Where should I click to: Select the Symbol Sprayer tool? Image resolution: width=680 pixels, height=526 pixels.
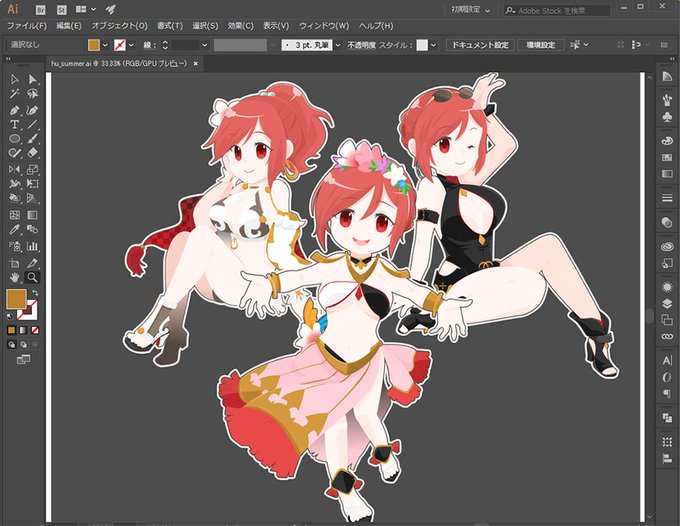(14, 246)
